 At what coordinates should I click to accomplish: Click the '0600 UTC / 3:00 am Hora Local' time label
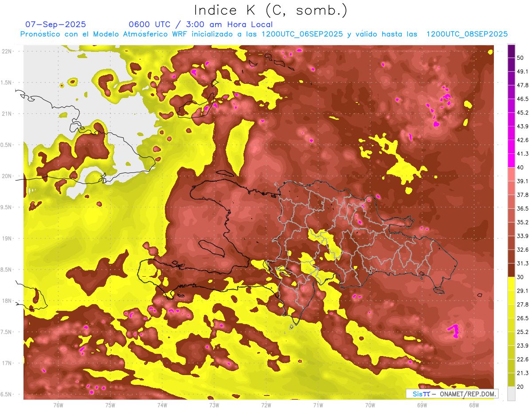point(200,24)
